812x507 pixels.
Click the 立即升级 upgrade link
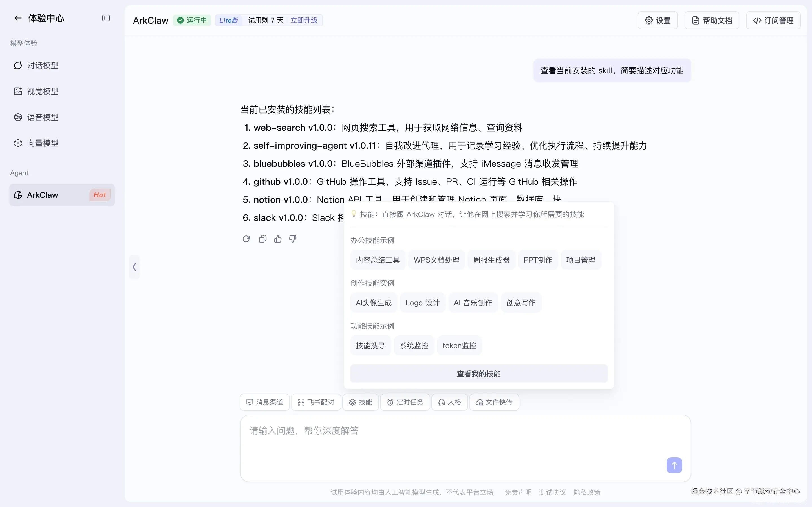[x=304, y=21]
